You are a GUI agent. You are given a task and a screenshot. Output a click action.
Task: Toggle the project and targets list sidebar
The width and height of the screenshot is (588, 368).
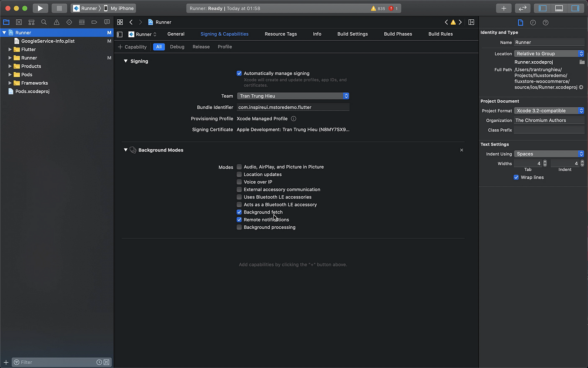[120, 34]
